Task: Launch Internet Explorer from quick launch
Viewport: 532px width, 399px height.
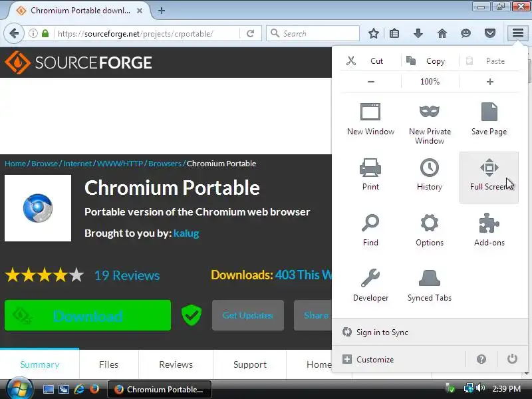Action: (79, 389)
